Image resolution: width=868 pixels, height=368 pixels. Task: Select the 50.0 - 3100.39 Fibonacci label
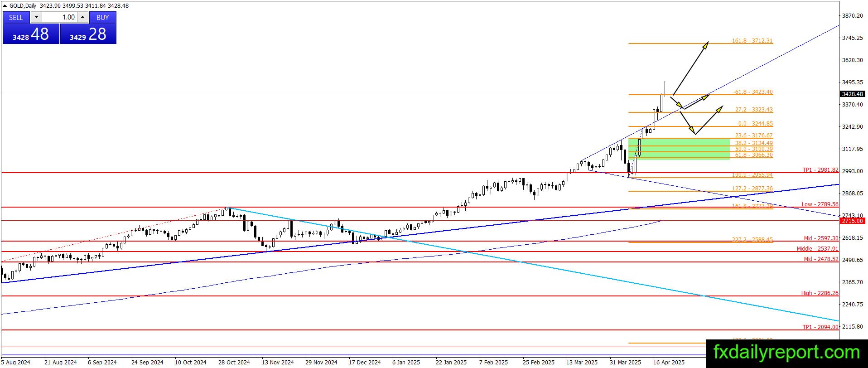coord(754,149)
